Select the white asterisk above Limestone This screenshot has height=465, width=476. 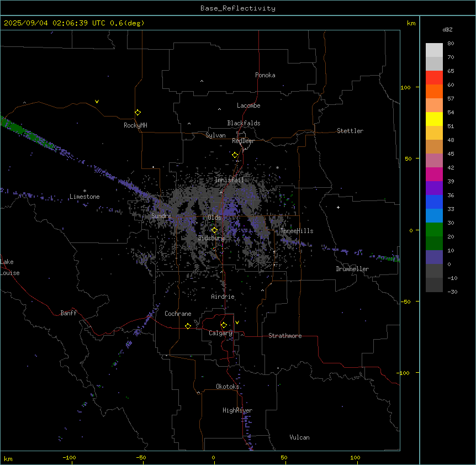click(84, 191)
